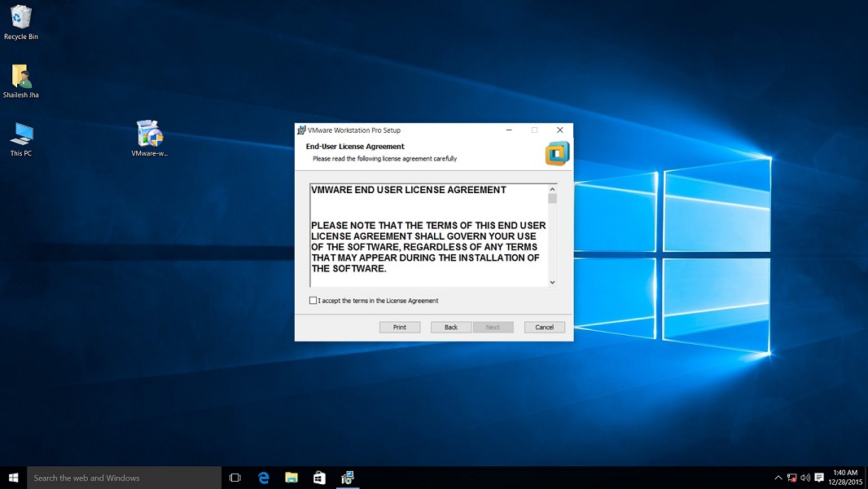This screenshot has width=868, height=489.
Task: Select the VMware-w... installer desktop icon
Action: point(150,139)
